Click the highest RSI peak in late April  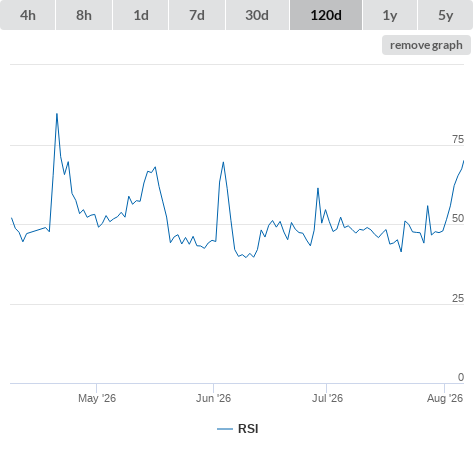(57, 114)
